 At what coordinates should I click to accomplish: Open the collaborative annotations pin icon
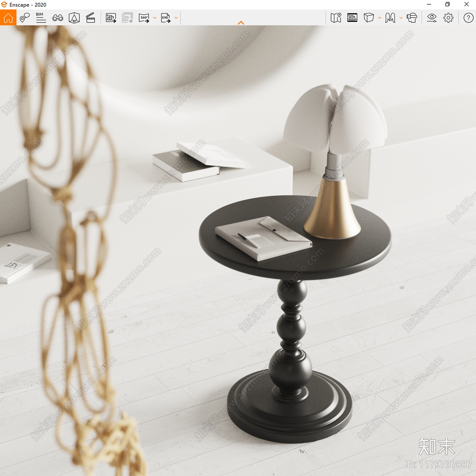click(25, 18)
